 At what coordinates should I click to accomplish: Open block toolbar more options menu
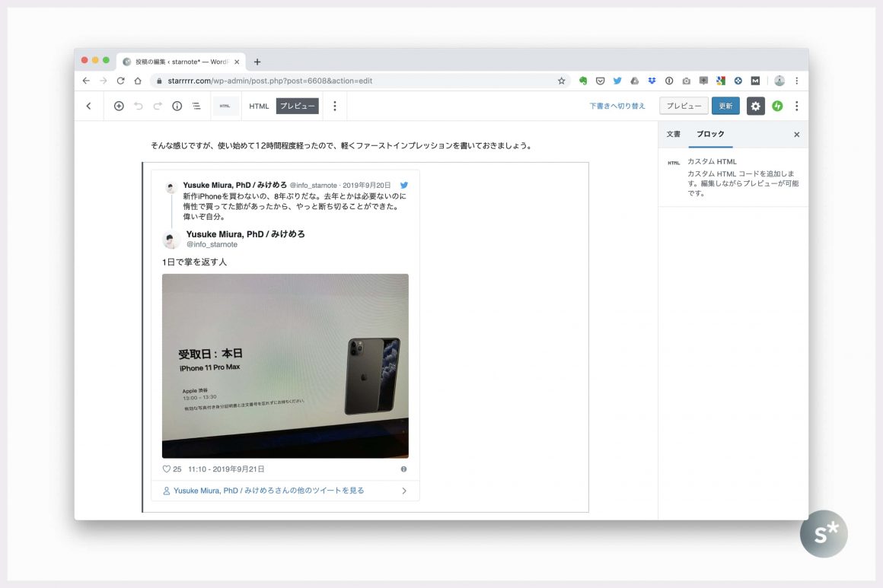[x=334, y=106]
